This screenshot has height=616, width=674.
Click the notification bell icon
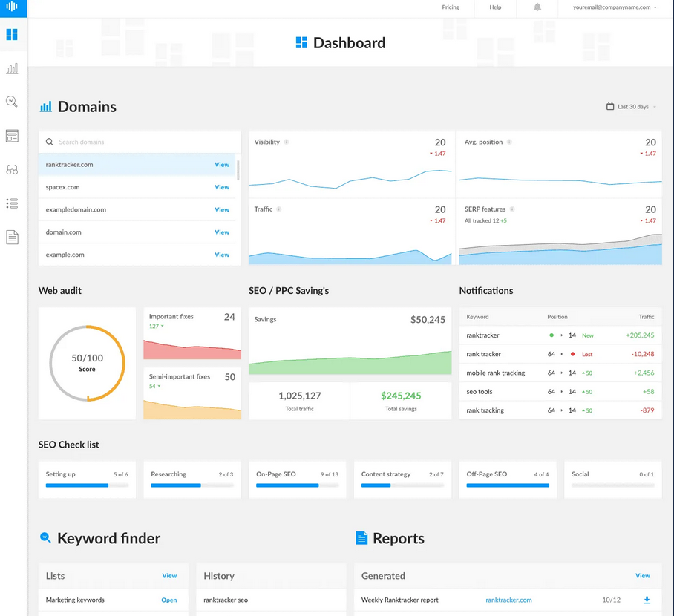(x=537, y=7)
